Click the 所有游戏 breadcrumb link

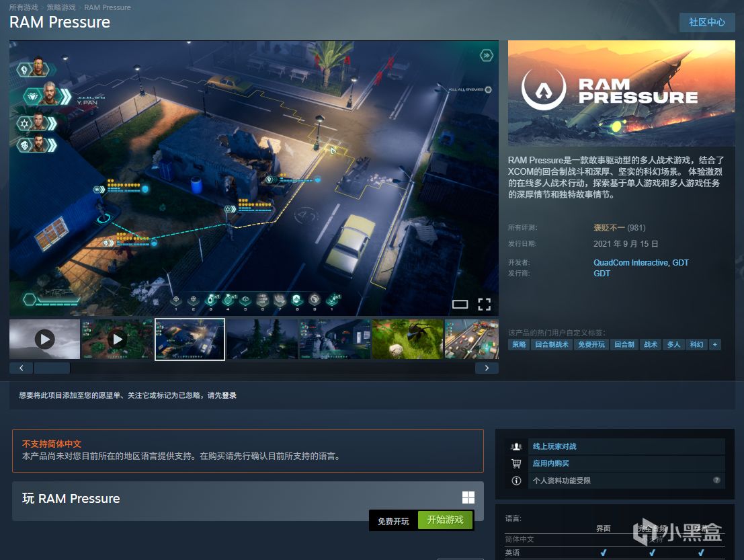coord(24,7)
